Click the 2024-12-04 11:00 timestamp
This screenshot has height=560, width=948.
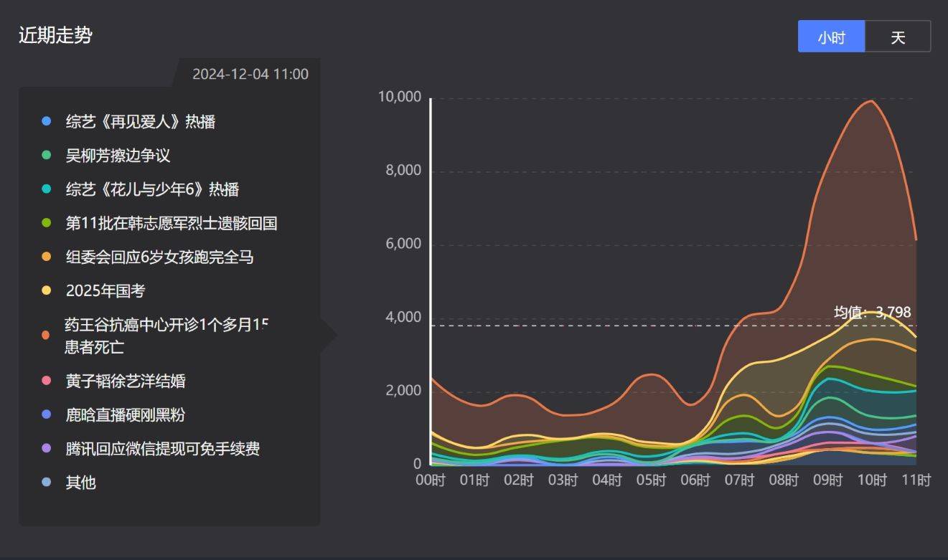pyautogui.click(x=250, y=74)
